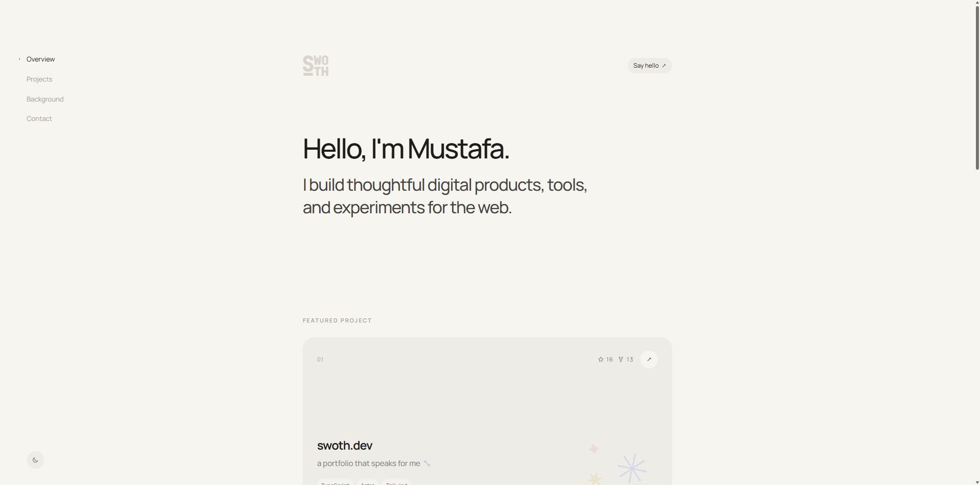The height and width of the screenshot is (485, 980).
Task: Select the 'Hello, I'm Mustafa.' heading
Action: point(406,149)
